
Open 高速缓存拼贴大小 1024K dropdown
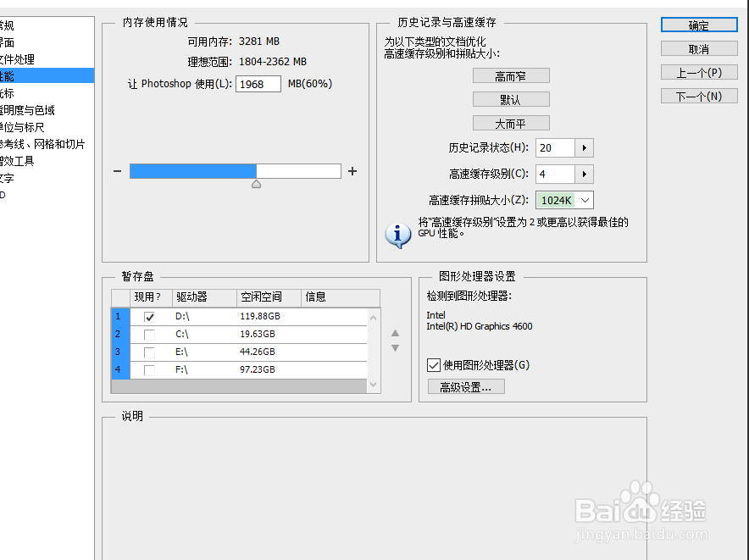[564, 200]
